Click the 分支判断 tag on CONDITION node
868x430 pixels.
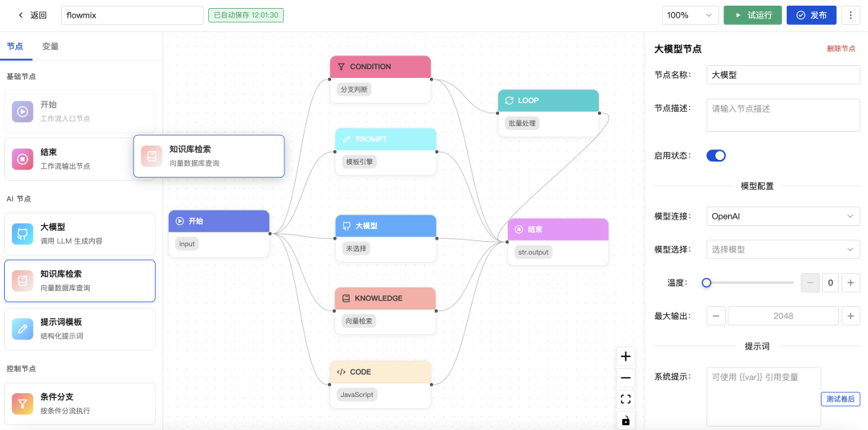354,90
